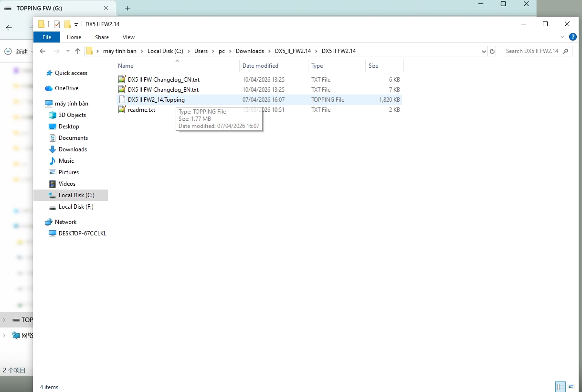This screenshot has height=392, width=582.
Task: Click the Search DX5 II FW2.14 box
Action: click(x=532, y=51)
